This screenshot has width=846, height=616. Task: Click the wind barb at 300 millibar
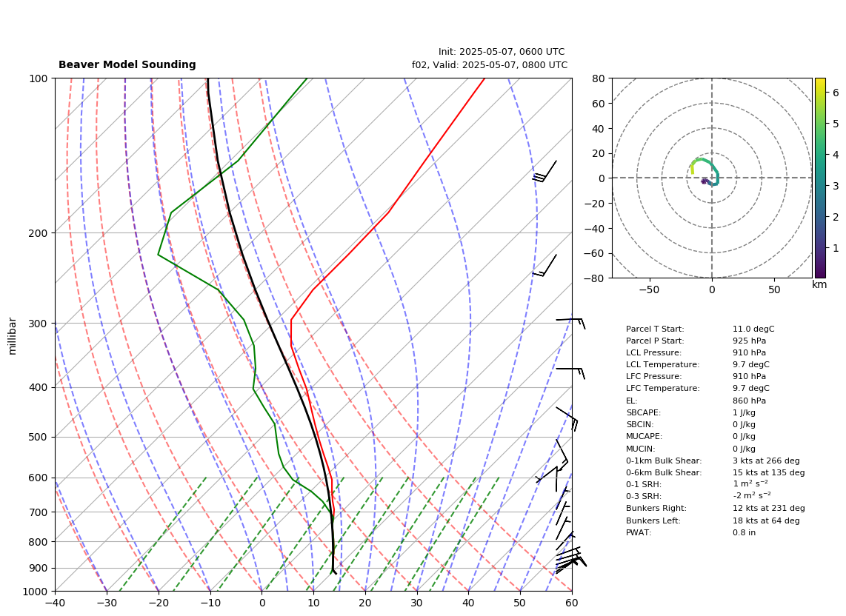571,323
